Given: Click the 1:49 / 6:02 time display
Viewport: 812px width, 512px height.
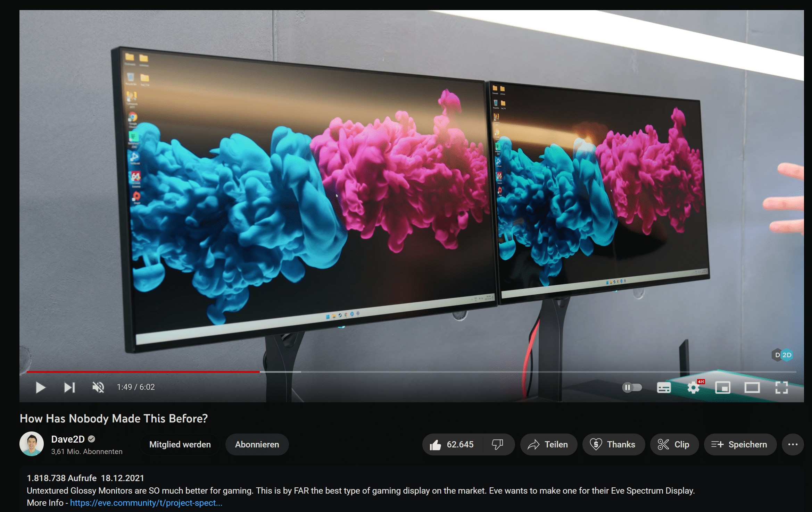Looking at the screenshot, I should (x=136, y=387).
